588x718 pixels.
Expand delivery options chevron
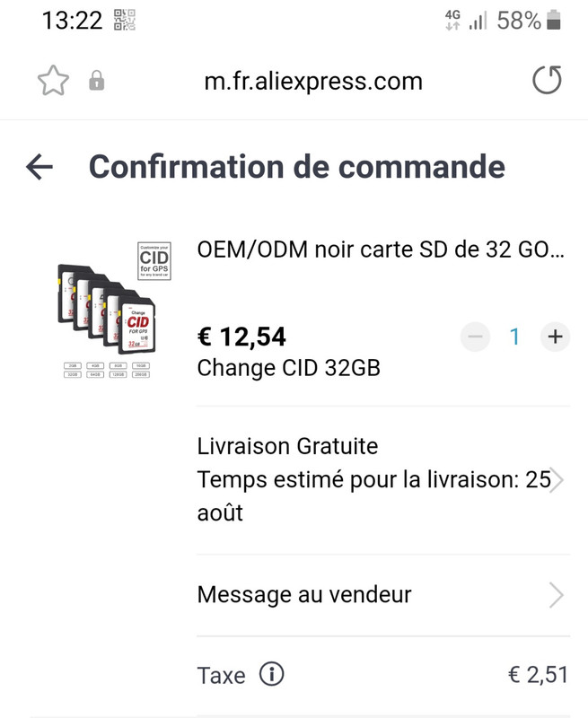(x=556, y=480)
